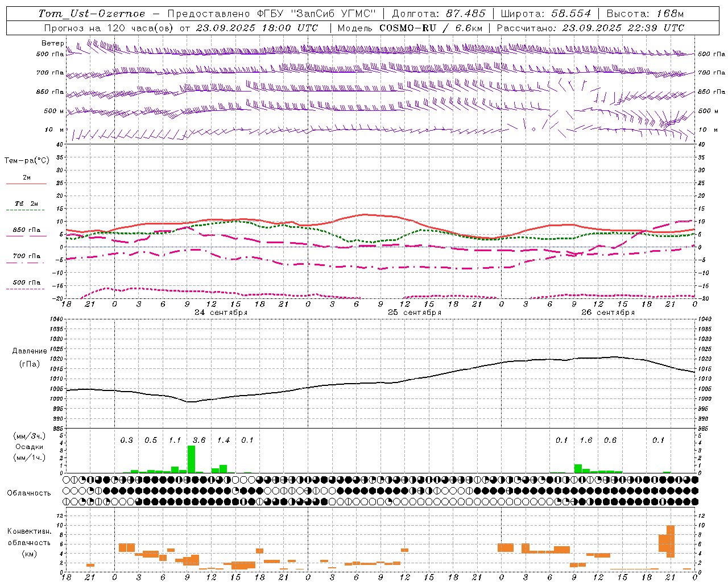
Task: Click the tallest green precipitation bar
Action: (191, 459)
